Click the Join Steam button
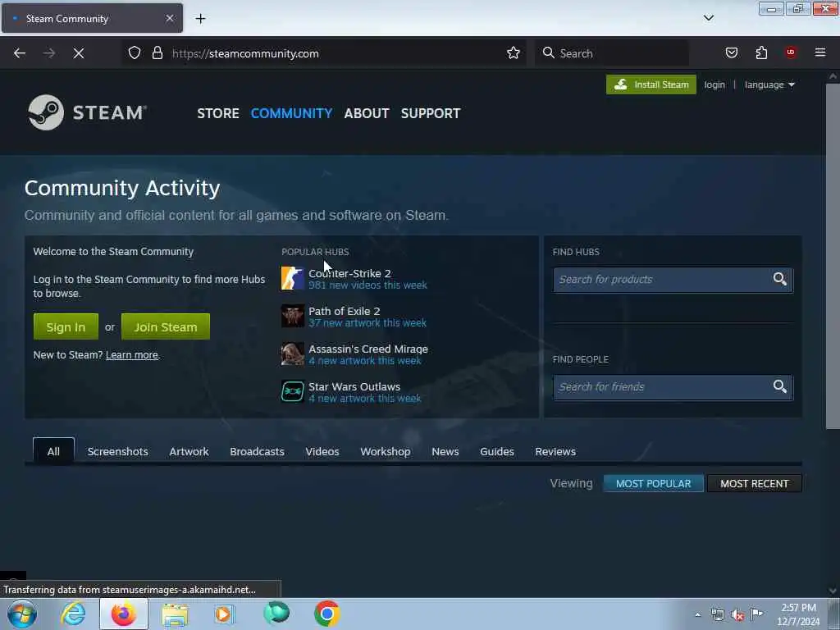Viewport: 840px width, 630px height. point(166,326)
